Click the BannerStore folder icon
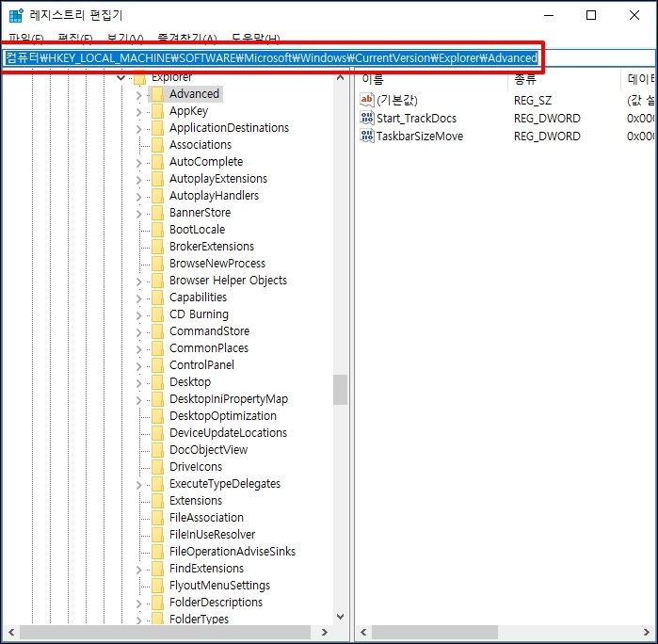This screenshot has height=644, width=658. (157, 213)
